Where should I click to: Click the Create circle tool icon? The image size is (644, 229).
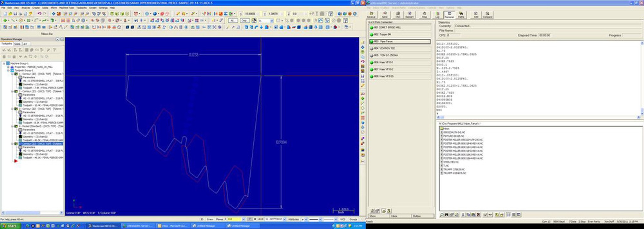click(21, 20)
